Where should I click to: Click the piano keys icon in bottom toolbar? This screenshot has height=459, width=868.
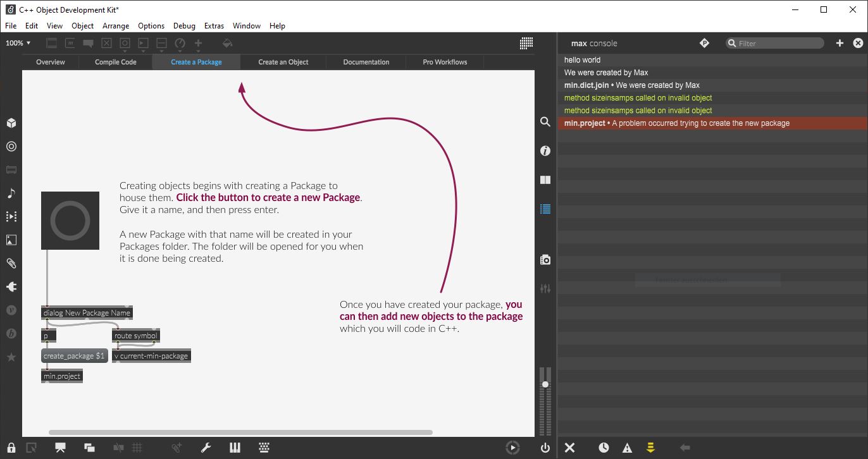pyautogui.click(x=235, y=448)
